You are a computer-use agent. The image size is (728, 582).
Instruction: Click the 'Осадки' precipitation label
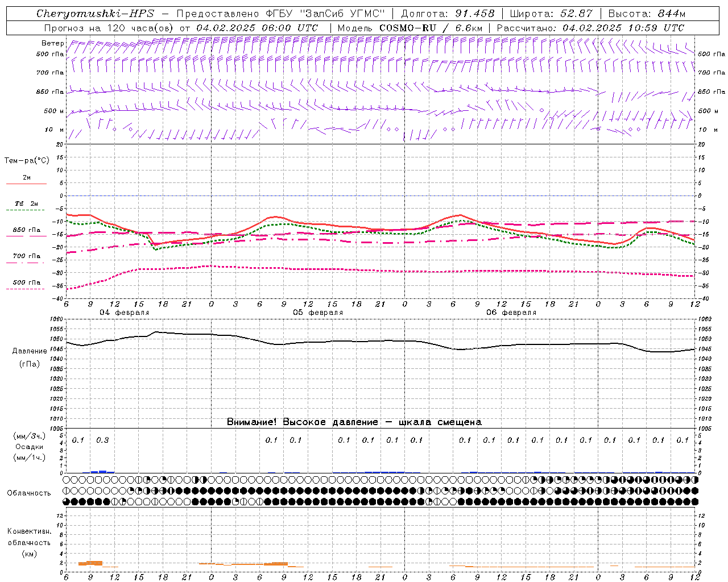point(30,447)
